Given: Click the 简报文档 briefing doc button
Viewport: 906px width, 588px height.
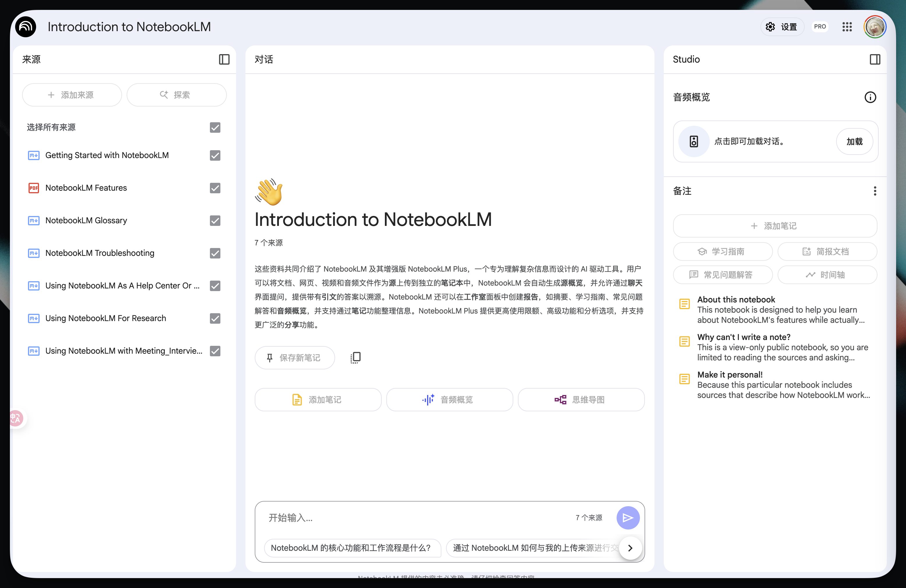Looking at the screenshot, I should point(827,252).
